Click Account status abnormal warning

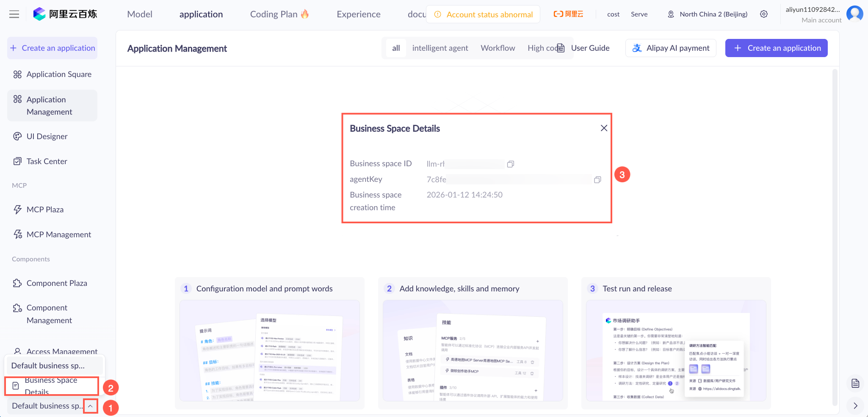pyautogui.click(x=483, y=14)
